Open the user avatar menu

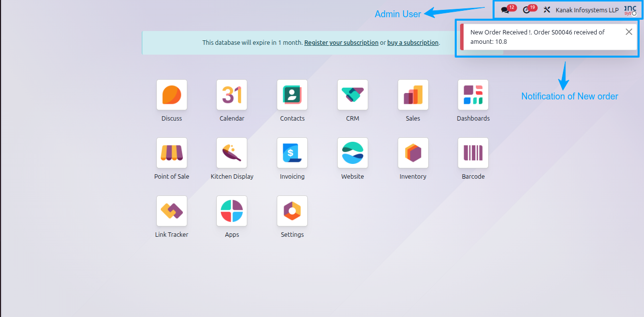pos(630,10)
